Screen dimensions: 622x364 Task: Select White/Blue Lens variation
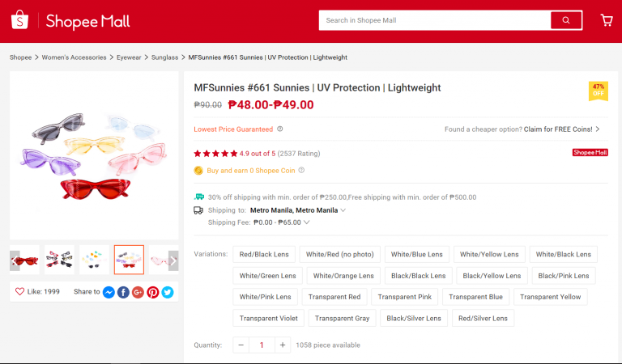click(417, 254)
